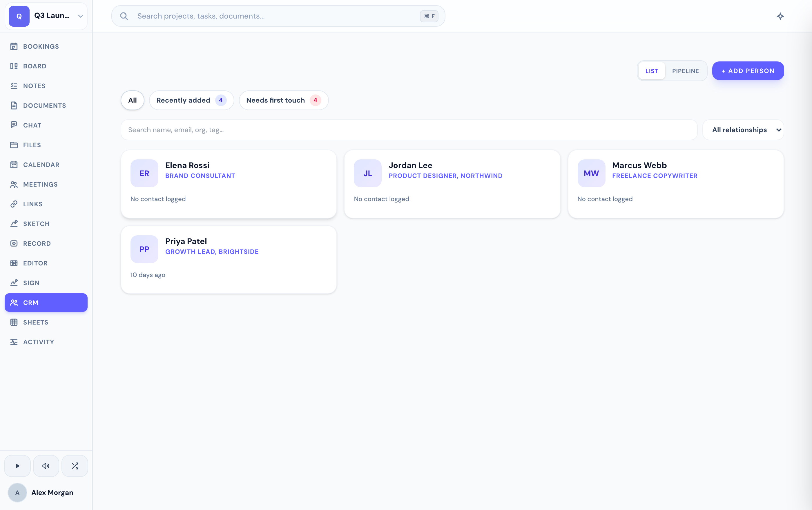Open the Files folder icon
The width and height of the screenshot is (812, 510).
(x=14, y=145)
